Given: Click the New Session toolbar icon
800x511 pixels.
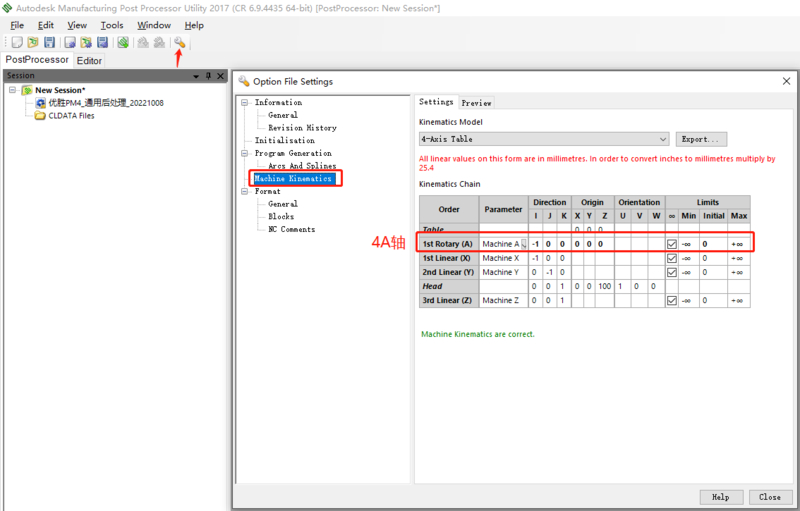Looking at the screenshot, I should click(16, 42).
